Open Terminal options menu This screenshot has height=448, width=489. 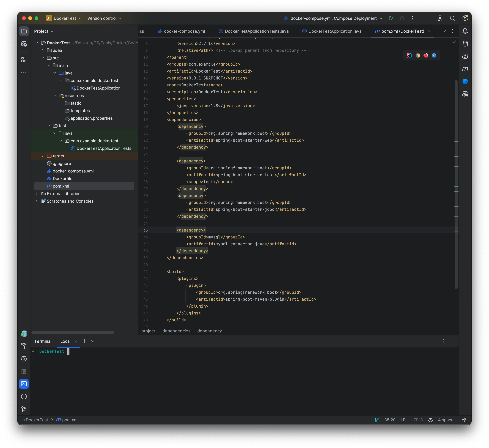pos(444,341)
